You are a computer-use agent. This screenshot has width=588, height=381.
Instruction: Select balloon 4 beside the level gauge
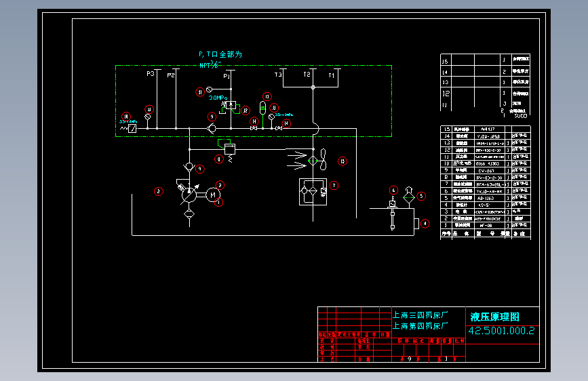coord(425,224)
